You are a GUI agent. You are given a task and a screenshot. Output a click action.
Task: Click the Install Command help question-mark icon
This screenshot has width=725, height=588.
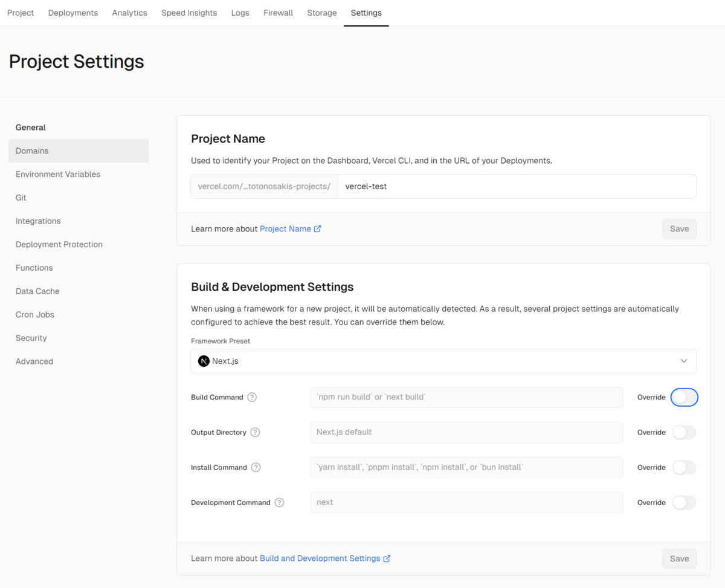pyautogui.click(x=256, y=467)
